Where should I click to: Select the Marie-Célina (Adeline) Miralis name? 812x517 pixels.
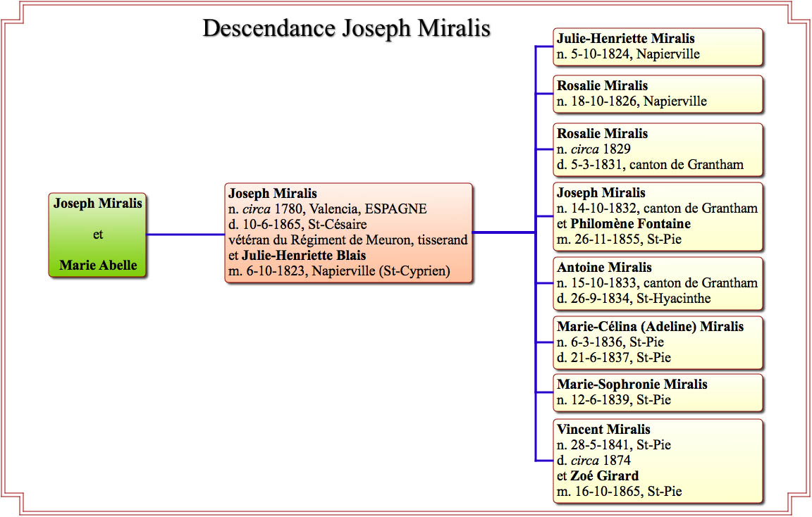(x=650, y=327)
